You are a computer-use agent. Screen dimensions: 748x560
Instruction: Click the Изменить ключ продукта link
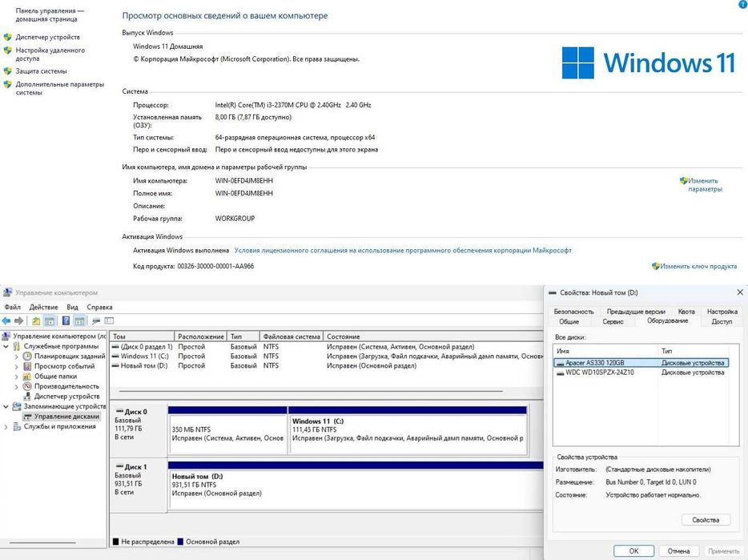pyautogui.click(x=698, y=266)
